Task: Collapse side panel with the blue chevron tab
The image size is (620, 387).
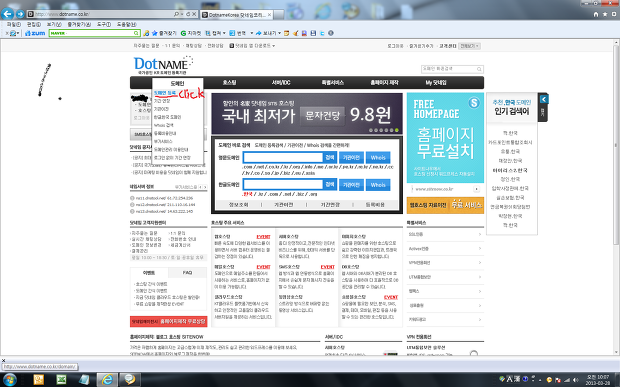Action: coord(544,99)
